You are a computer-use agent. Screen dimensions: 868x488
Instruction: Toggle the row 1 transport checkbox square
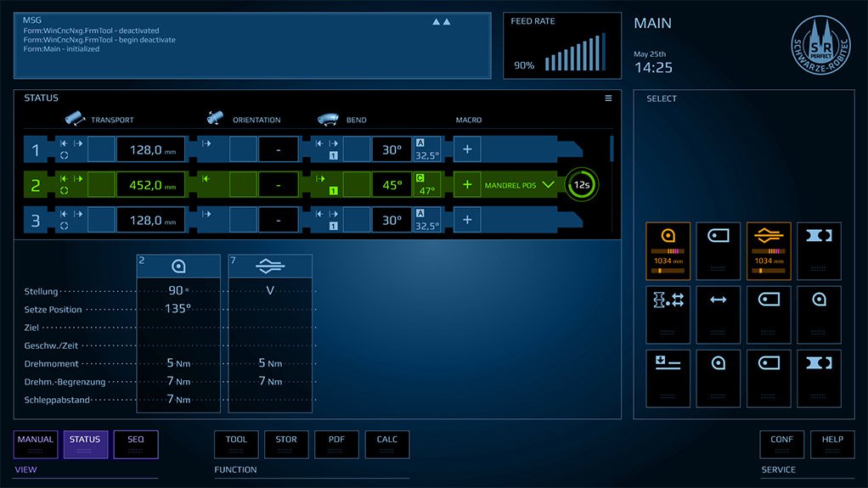pos(101,149)
